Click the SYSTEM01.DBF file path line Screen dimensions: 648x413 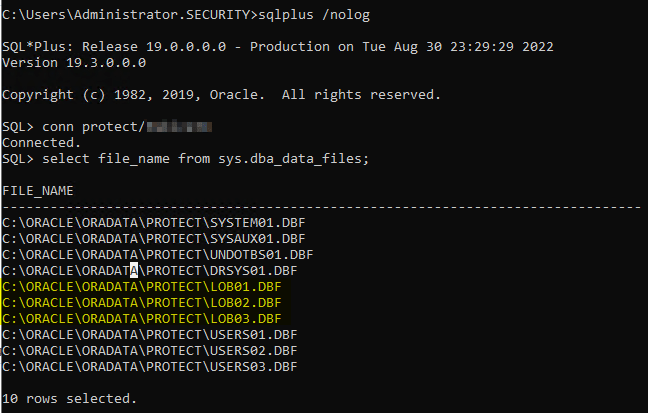pyautogui.click(x=153, y=222)
